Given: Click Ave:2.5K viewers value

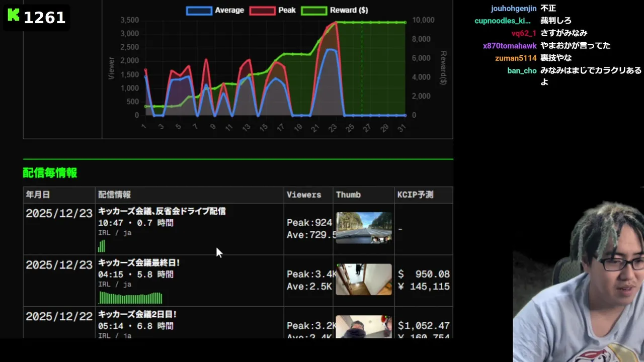Looking at the screenshot, I should pos(309,287).
